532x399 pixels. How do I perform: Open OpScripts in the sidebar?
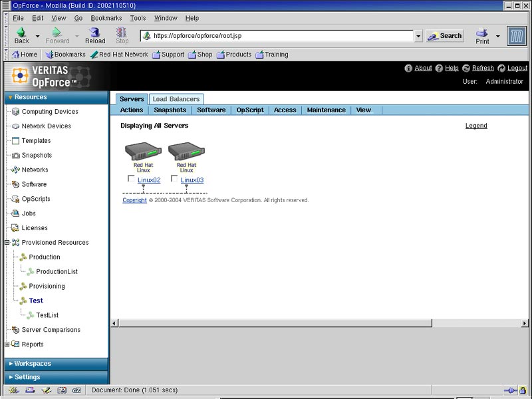(x=36, y=199)
